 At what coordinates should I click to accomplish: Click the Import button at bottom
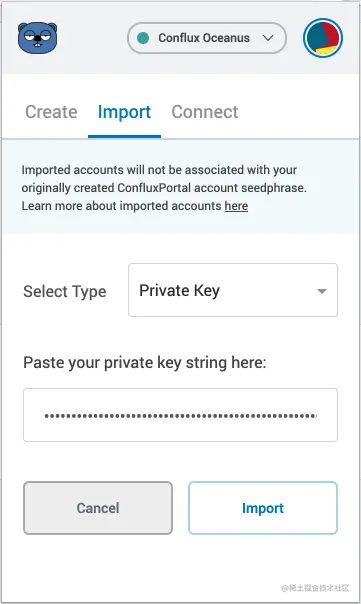263,508
